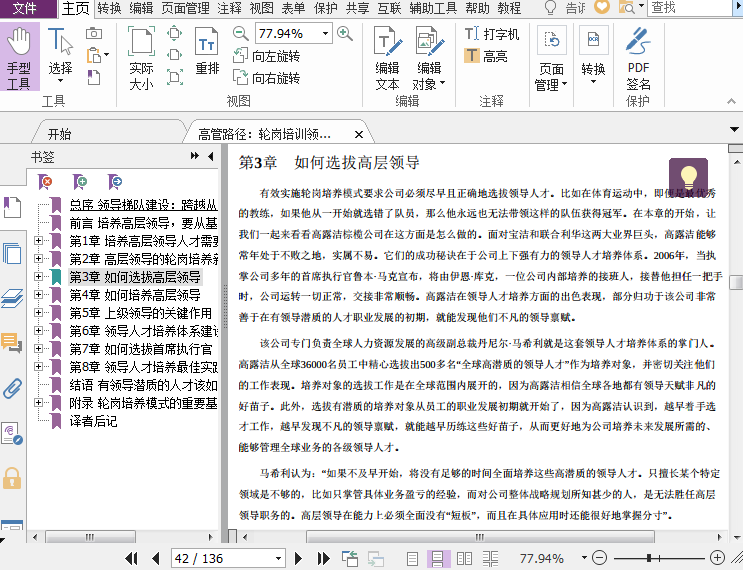Open the zoom percentage dropdown arrow

pos(326,34)
